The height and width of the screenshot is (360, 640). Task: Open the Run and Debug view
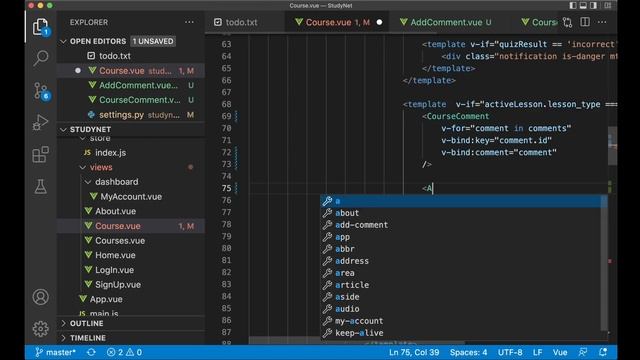coord(40,122)
